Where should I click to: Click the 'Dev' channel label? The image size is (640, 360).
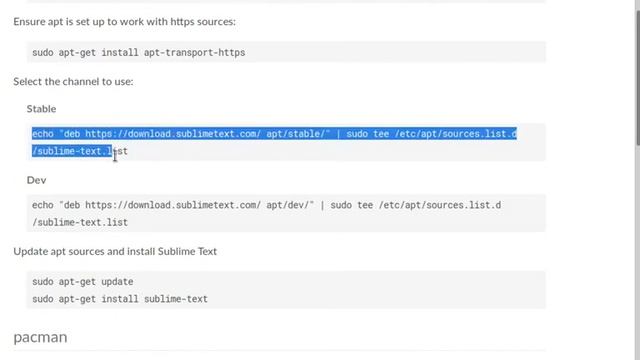pyautogui.click(x=36, y=180)
